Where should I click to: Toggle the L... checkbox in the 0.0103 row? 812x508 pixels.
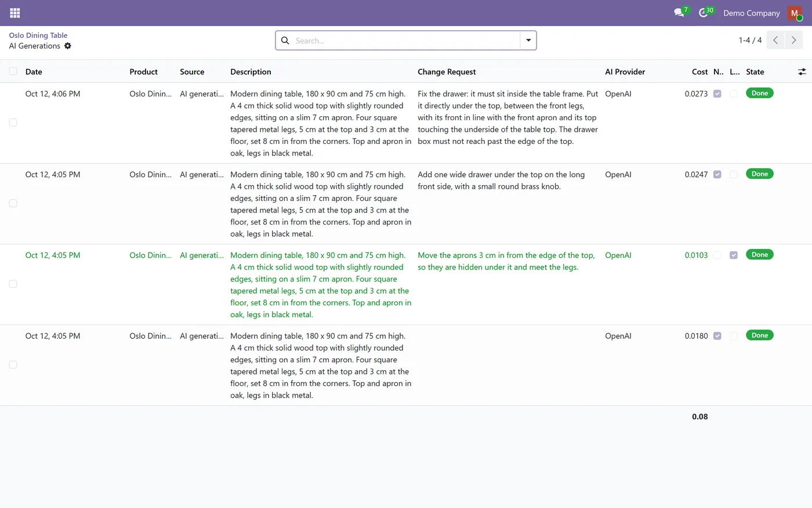tap(734, 255)
